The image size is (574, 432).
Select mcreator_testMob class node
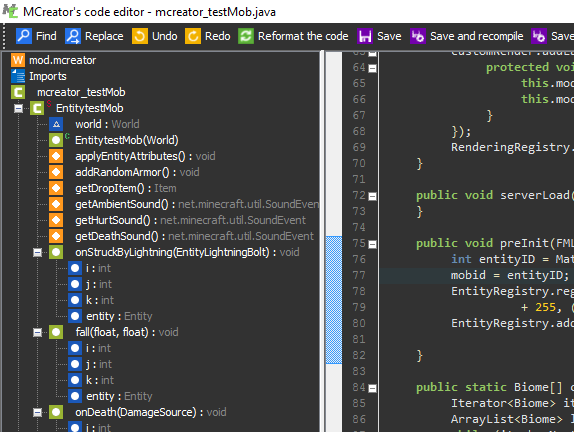click(81, 92)
